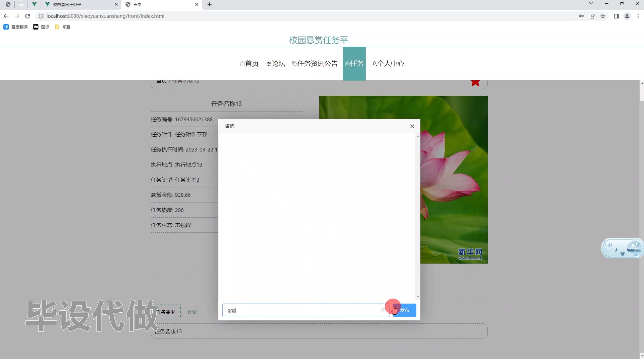Reload the page with browser refresh
The width and height of the screenshot is (644, 360).
(28, 16)
